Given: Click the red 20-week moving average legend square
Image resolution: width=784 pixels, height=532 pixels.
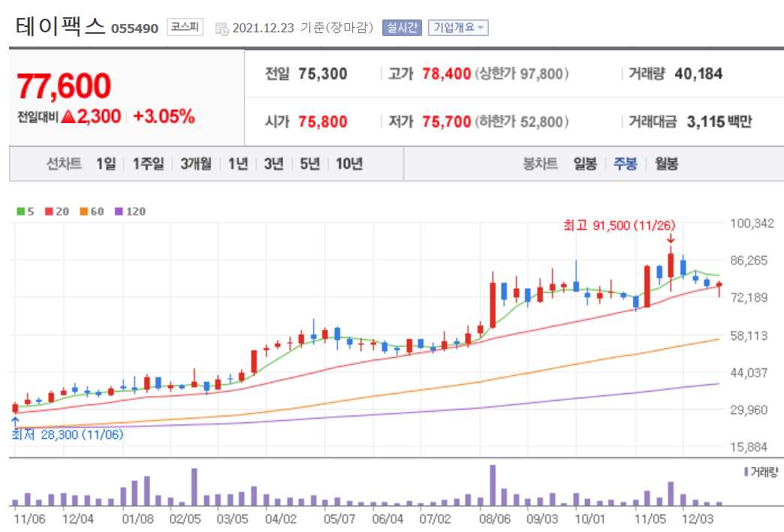Looking at the screenshot, I should (x=47, y=210).
